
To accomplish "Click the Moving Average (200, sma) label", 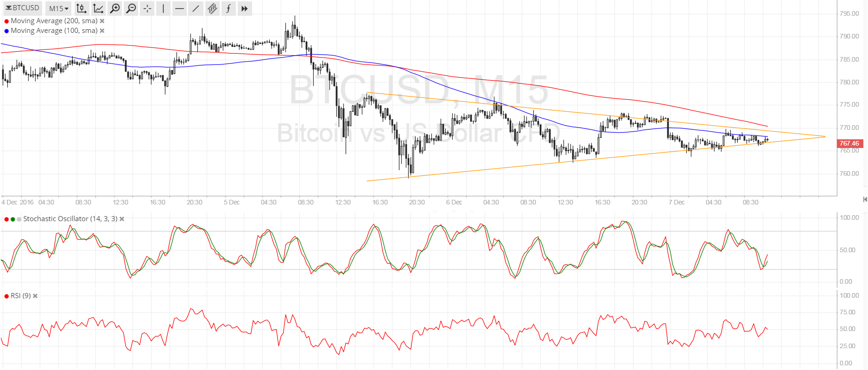I will click(x=54, y=21).
